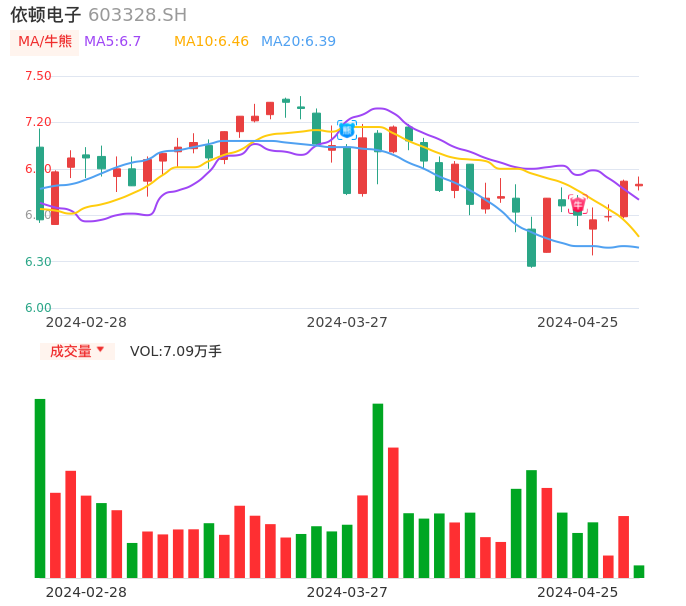Click the stock code 603328.SH
The height and width of the screenshot is (606, 686).
click(x=137, y=15)
